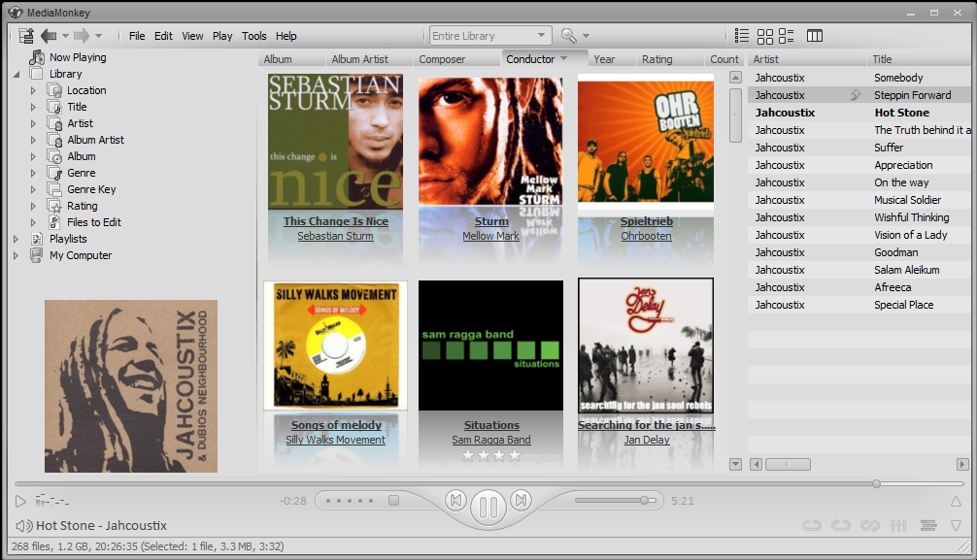Click the Sebastian Sturm artist link
This screenshot has height=560, width=977.
click(335, 236)
